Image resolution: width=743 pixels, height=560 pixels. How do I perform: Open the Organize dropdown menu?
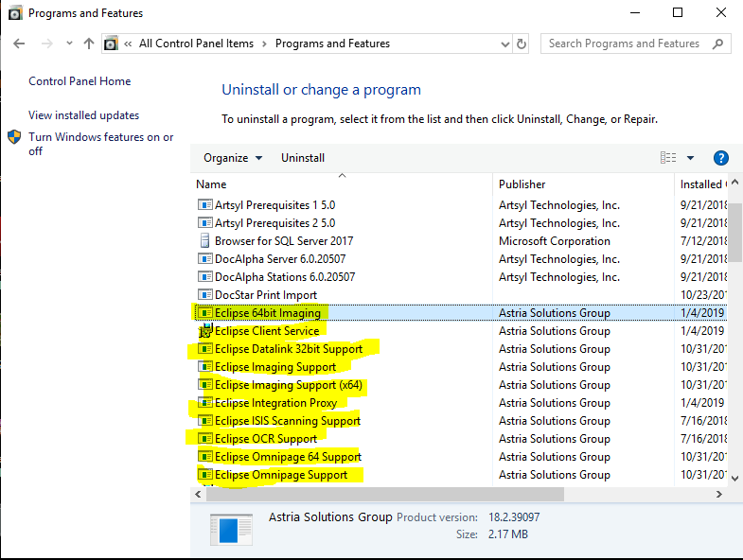coord(233,158)
